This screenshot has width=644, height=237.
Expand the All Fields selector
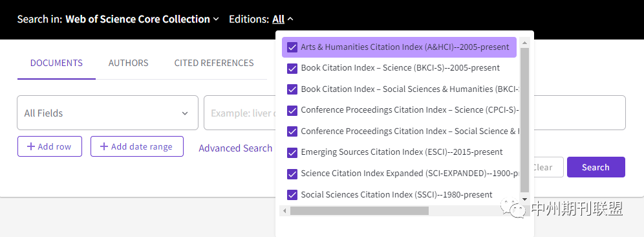coord(107,113)
